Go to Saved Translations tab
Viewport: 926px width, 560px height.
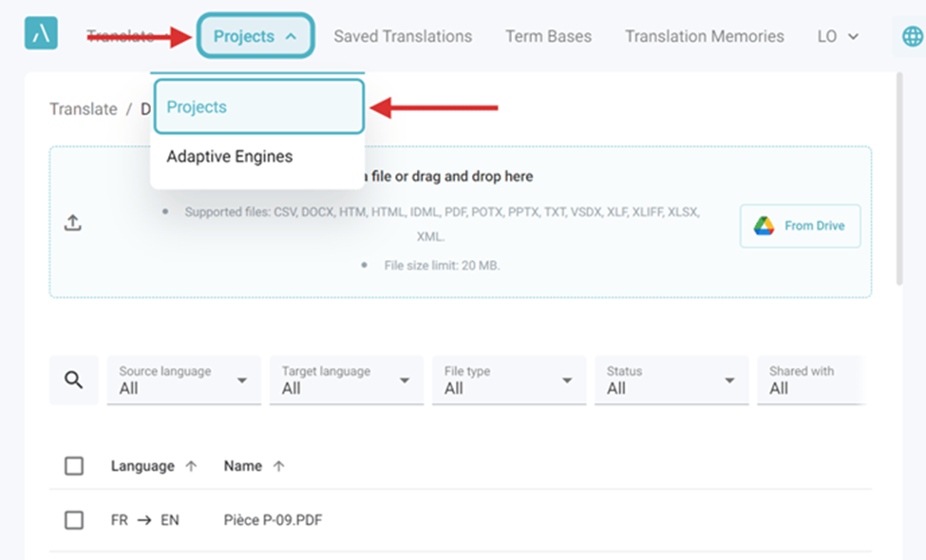click(x=403, y=37)
